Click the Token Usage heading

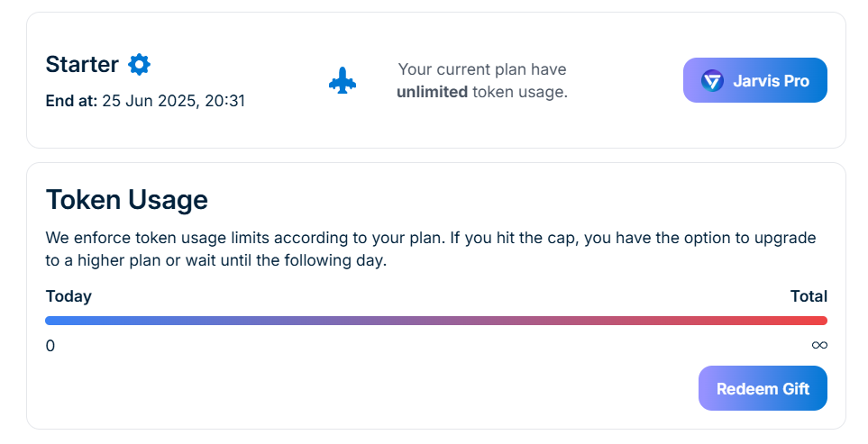tap(127, 200)
